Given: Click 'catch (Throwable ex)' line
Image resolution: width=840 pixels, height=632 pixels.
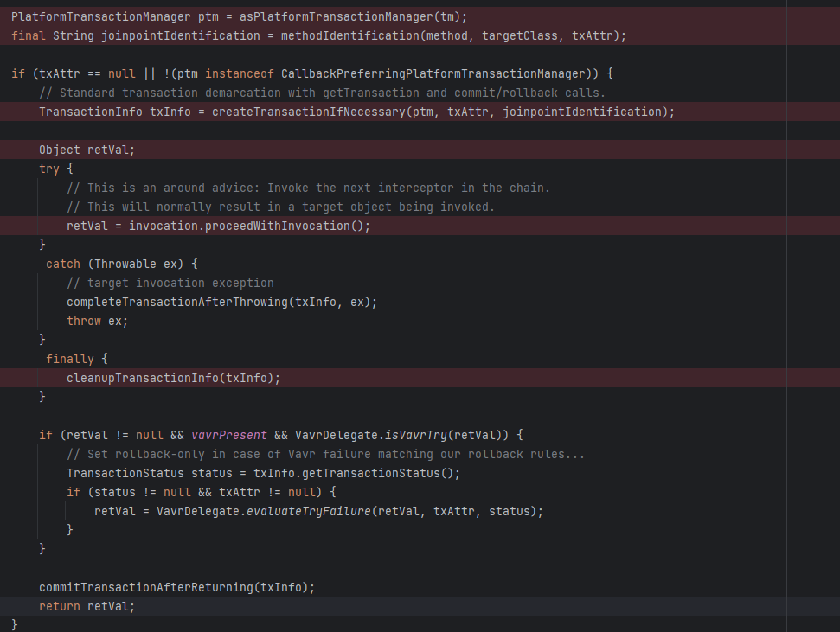Looking at the screenshot, I should [x=122, y=264].
